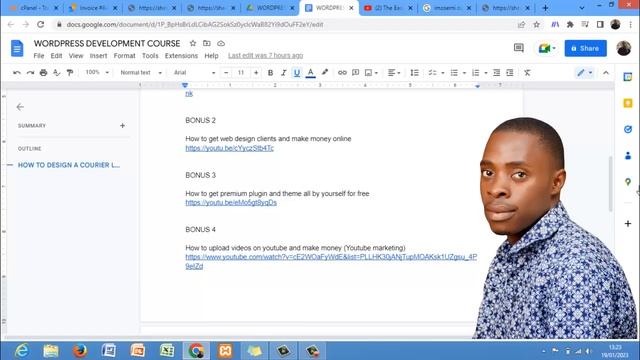The image size is (640, 360).
Task: Open the Maps side panel icon
Action: pos(628,182)
